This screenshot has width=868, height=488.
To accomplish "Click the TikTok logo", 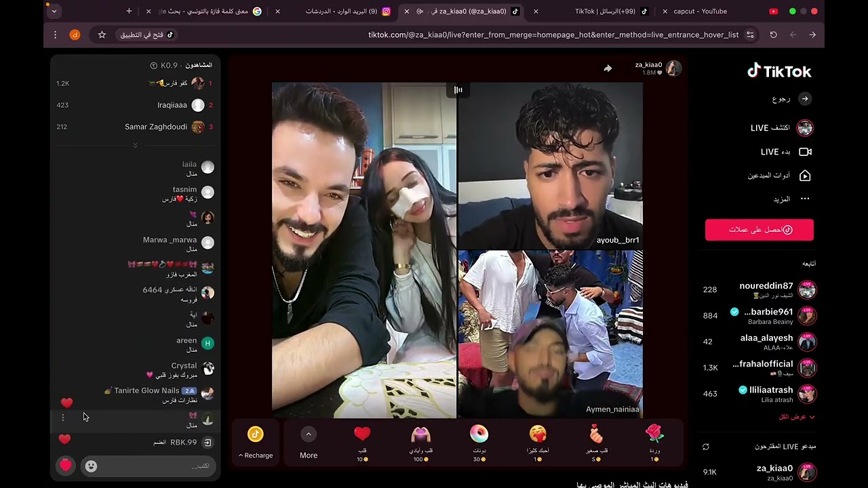I will tap(778, 71).
